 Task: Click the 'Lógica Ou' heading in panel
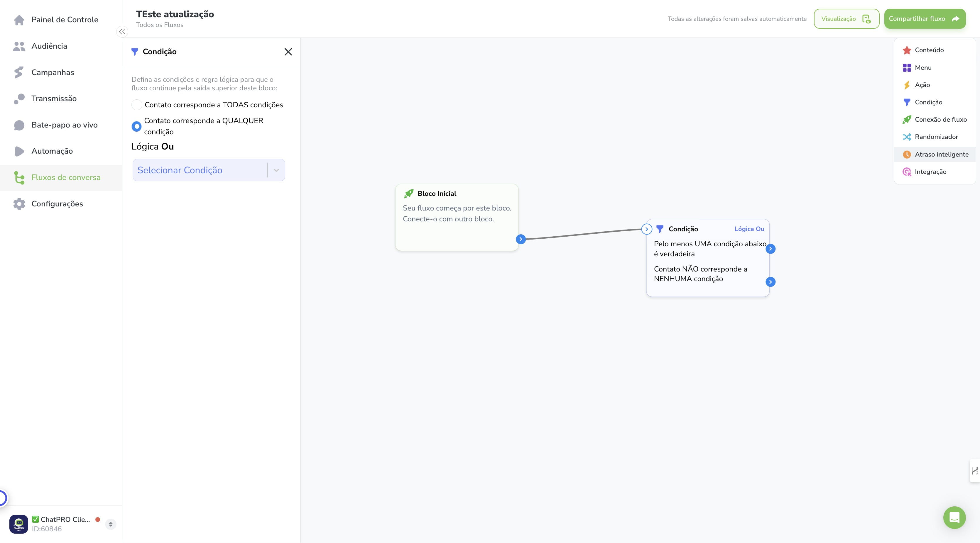pos(153,147)
